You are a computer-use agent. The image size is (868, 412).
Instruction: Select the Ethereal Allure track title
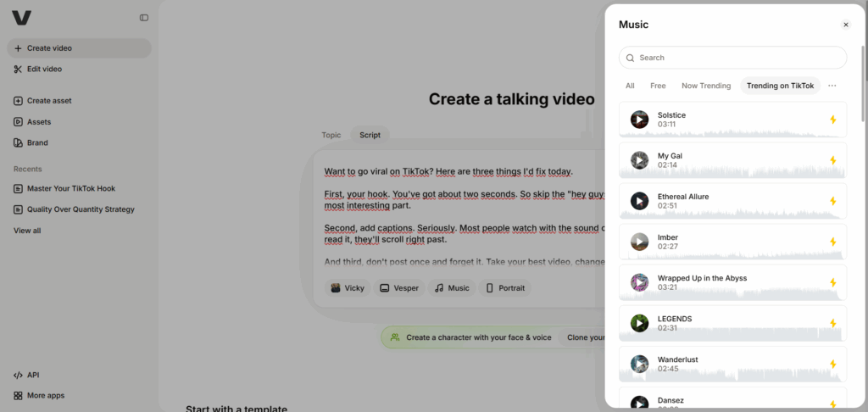click(683, 197)
